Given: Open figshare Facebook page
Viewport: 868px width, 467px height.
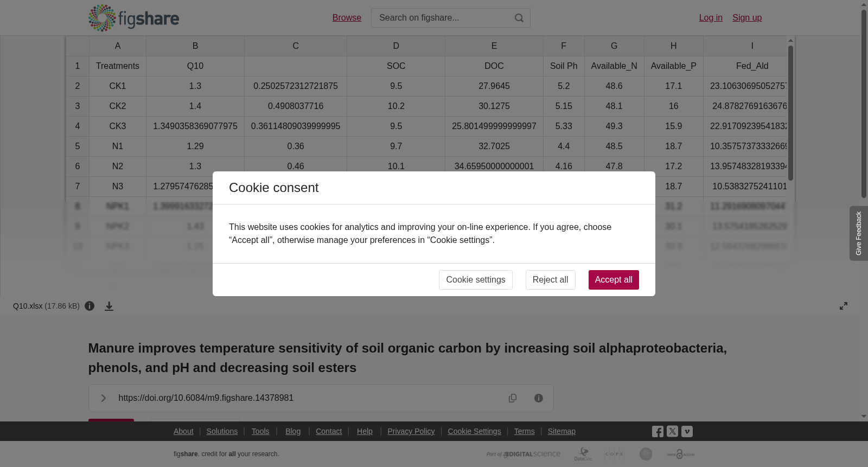Looking at the screenshot, I should (x=658, y=432).
